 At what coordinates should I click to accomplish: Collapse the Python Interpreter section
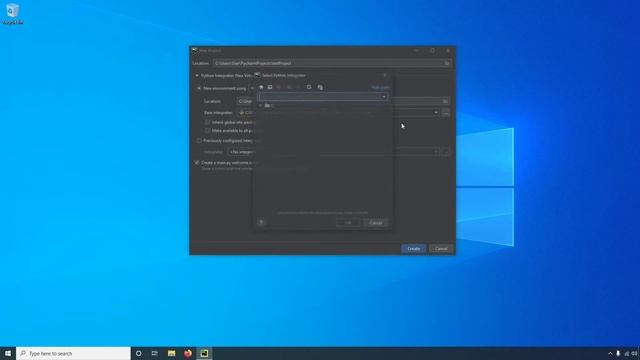(197, 76)
